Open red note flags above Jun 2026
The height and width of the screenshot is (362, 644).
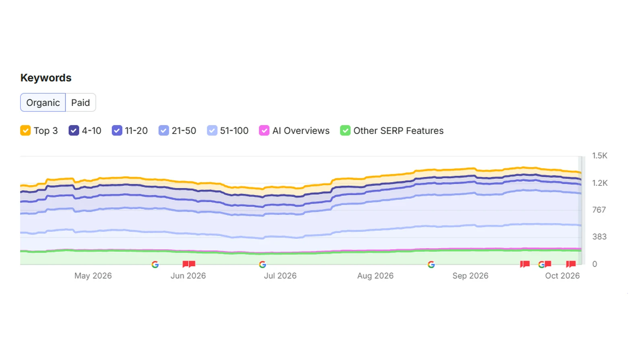pyautogui.click(x=189, y=264)
